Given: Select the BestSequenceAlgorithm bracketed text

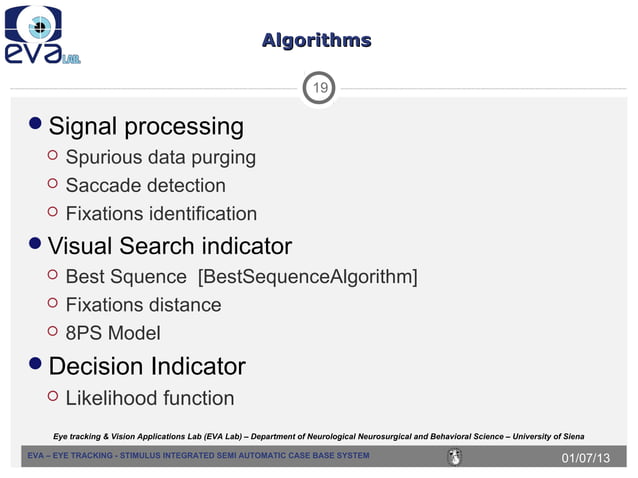Looking at the screenshot, I should pyautogui.click(x=308, y=277).
